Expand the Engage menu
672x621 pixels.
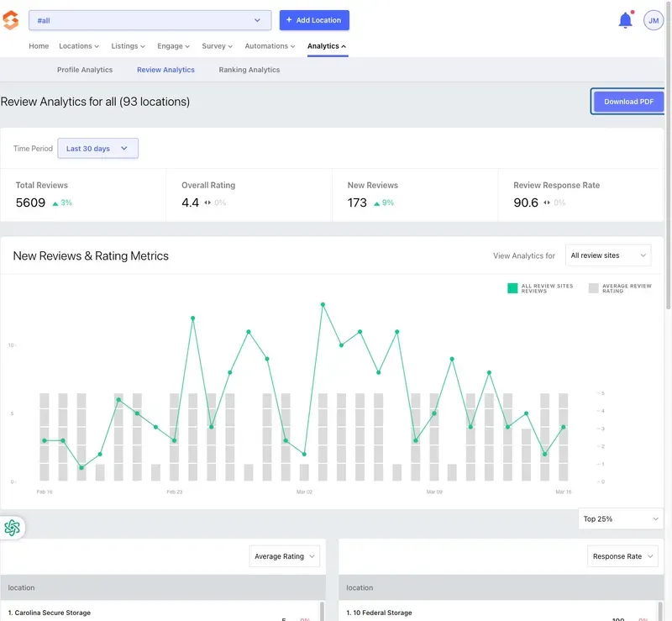(x=173, y=46)
